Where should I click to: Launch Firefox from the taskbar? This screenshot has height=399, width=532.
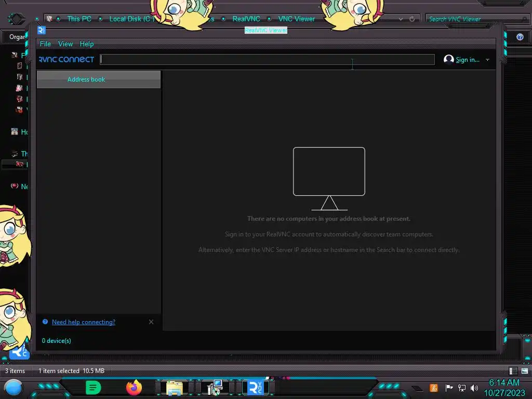[x=134, y=388]
